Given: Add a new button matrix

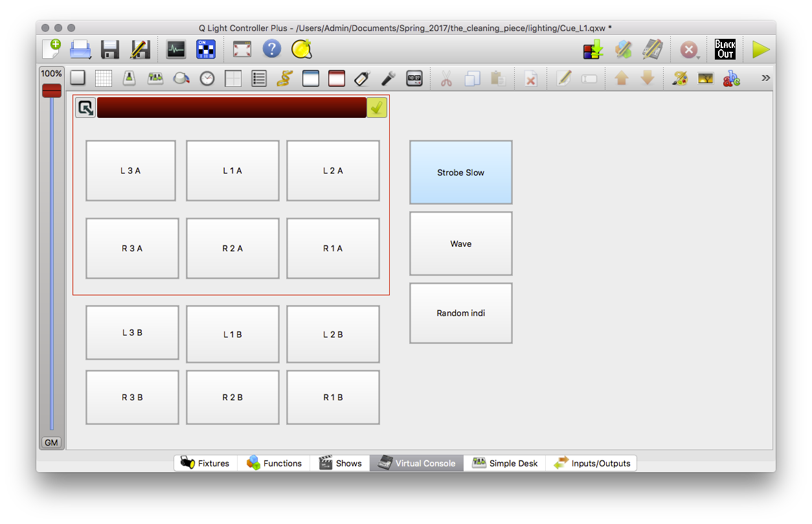Looking at the screenshot, I should click(x=104, y=78).
